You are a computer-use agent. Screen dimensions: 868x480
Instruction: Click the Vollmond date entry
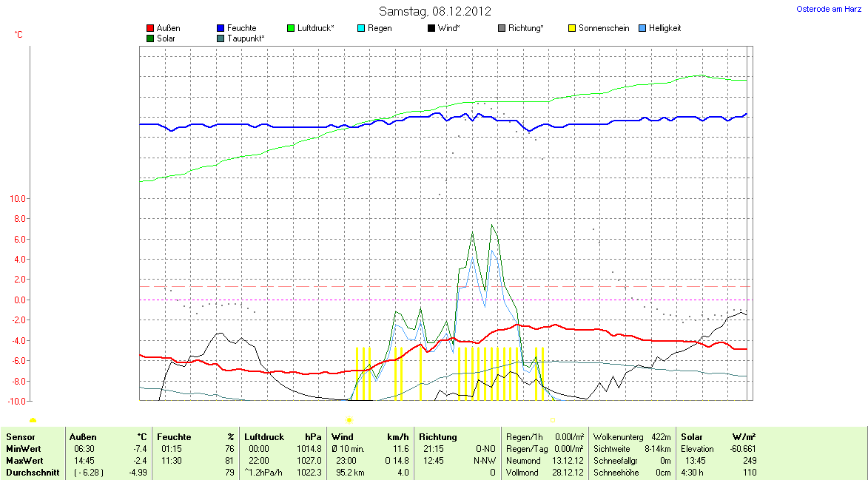[568, 473]
